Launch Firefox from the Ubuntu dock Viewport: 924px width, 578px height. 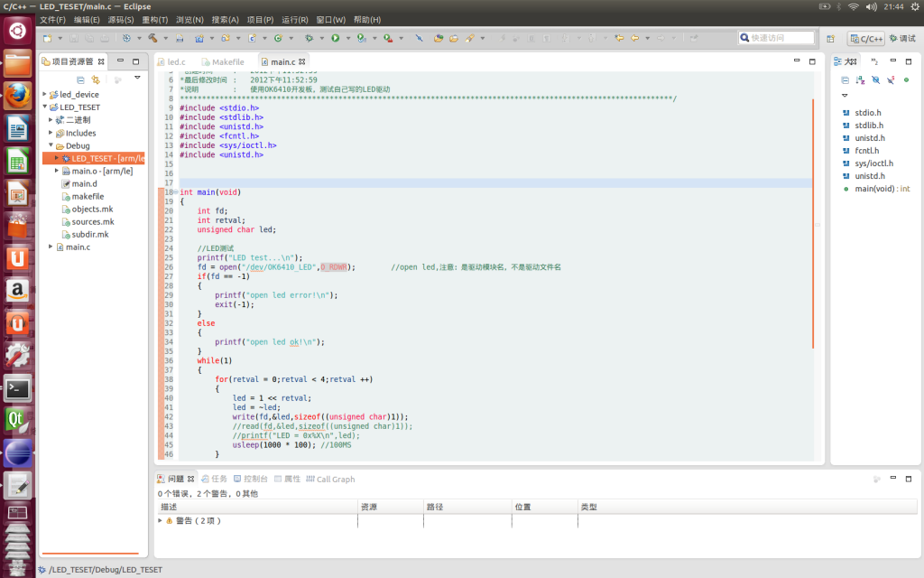click(x=17, y=96)
